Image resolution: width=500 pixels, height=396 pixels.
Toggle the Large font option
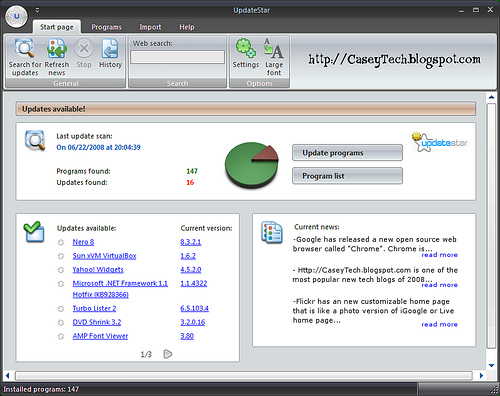click(x=274, y=49)
